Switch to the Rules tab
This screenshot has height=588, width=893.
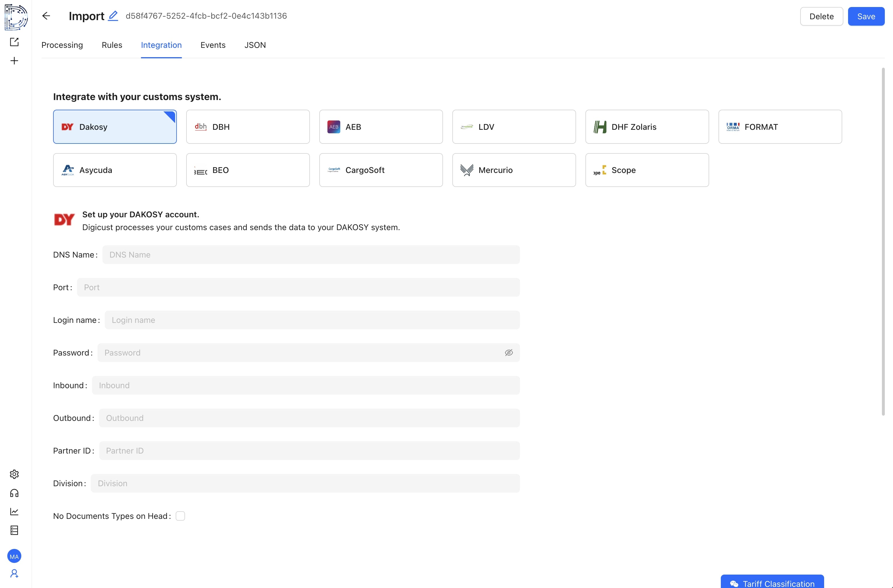click(112, 45)
